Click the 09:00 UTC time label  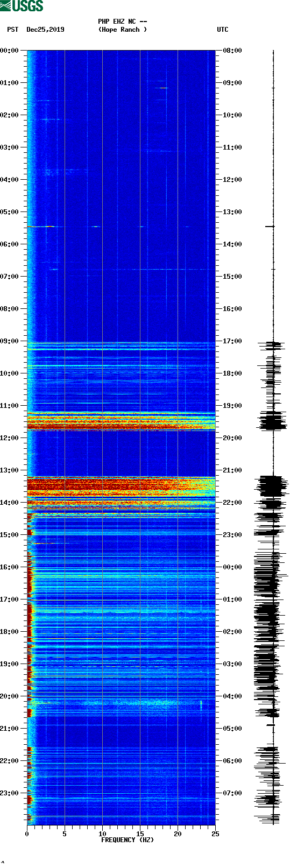click(232, 83)
